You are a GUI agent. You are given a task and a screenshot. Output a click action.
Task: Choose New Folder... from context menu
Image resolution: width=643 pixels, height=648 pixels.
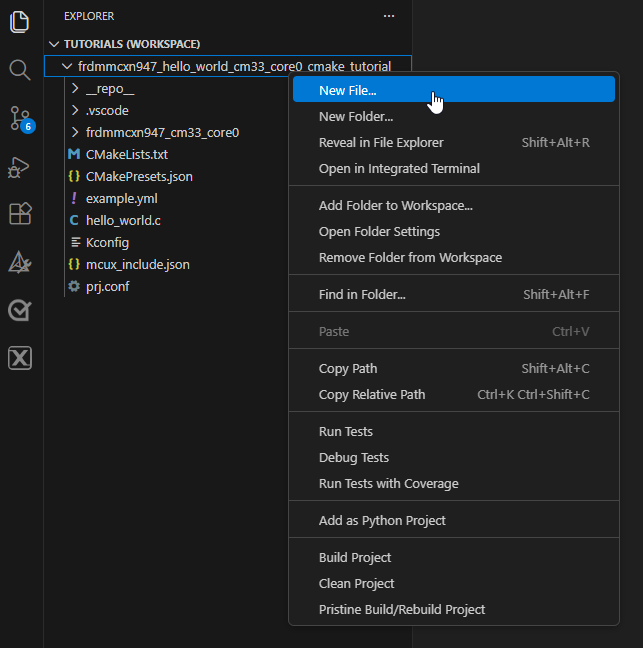click(x=454, y=117)
